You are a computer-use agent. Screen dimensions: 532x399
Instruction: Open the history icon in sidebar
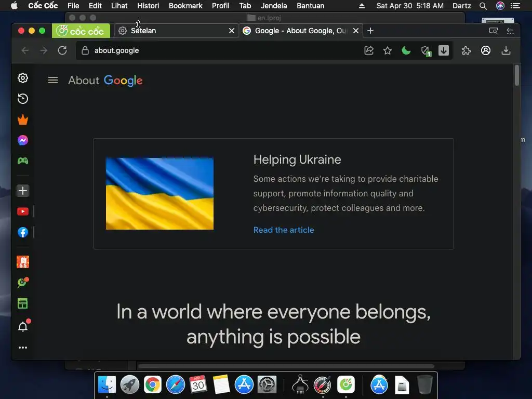[23, 99]
